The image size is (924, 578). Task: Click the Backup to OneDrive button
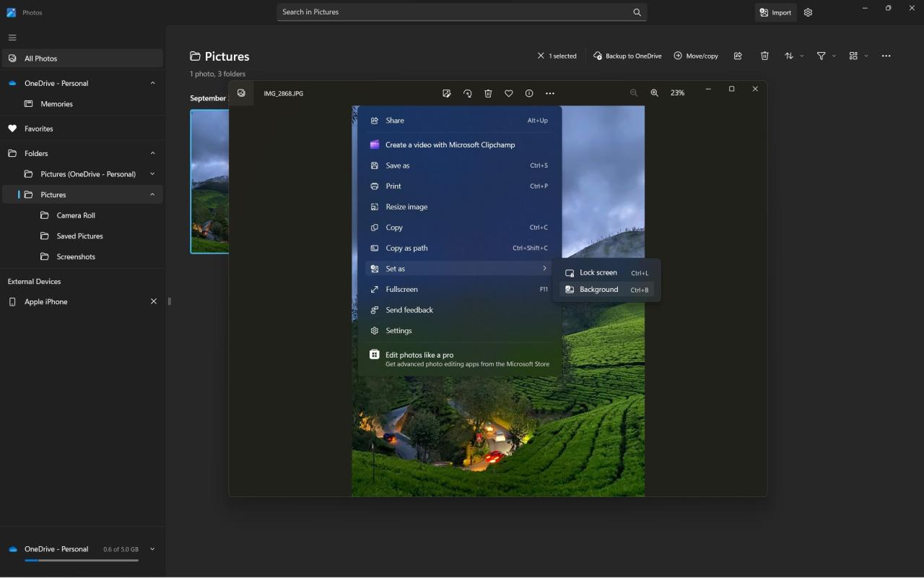point(627,56)
